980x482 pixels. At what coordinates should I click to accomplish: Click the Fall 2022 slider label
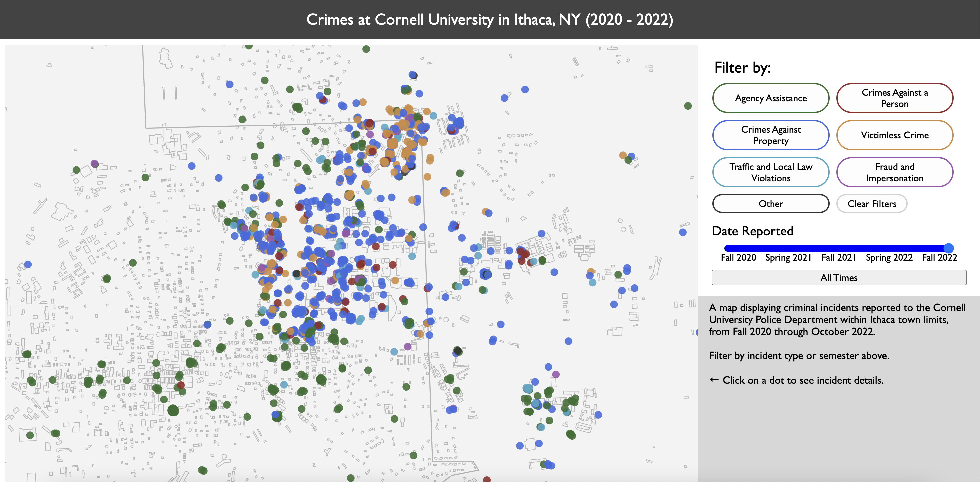(939, 258)
